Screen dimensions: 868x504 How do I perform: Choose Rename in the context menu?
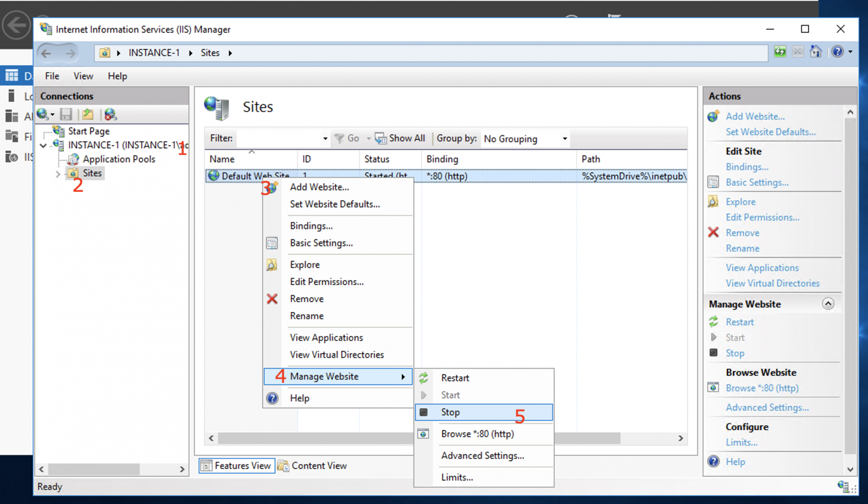[307, 316]
